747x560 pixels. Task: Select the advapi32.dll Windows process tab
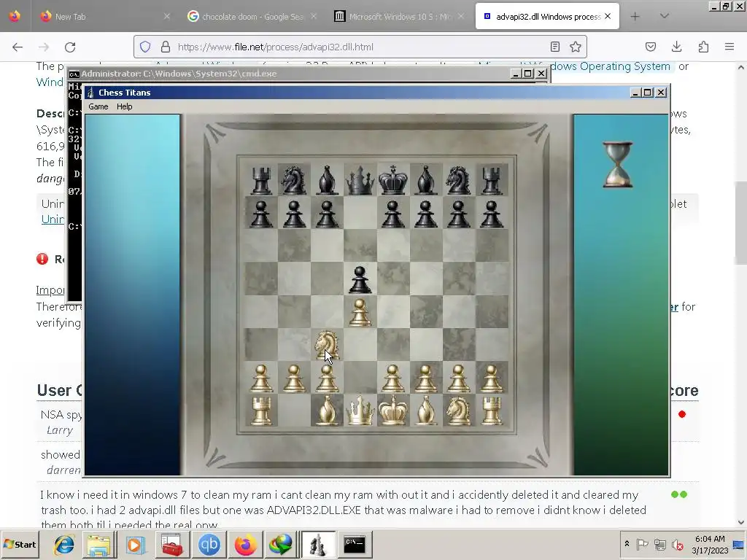click(547, 17)
